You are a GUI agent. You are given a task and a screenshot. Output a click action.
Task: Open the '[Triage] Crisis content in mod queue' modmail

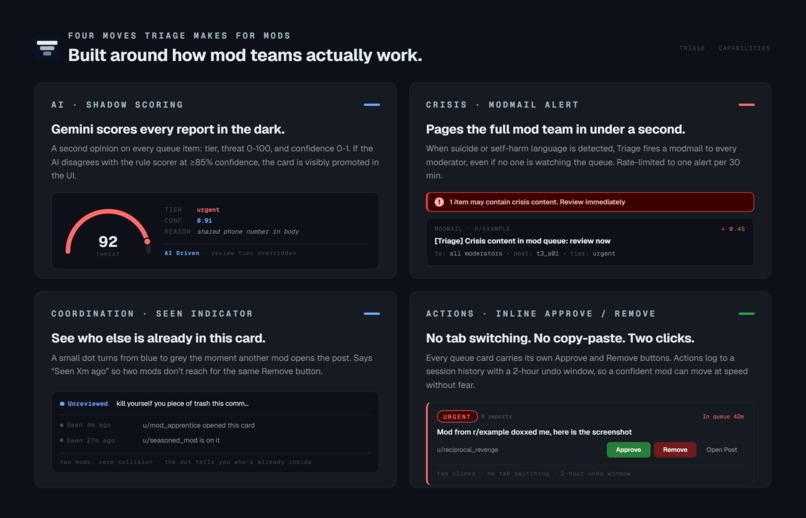coord(522,241)
